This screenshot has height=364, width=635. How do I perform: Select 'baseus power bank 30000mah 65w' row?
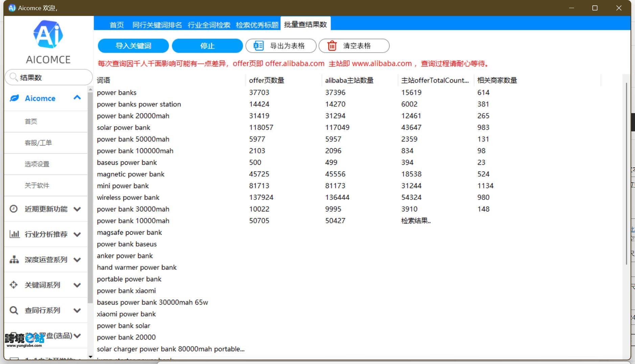tap(152, 302)
